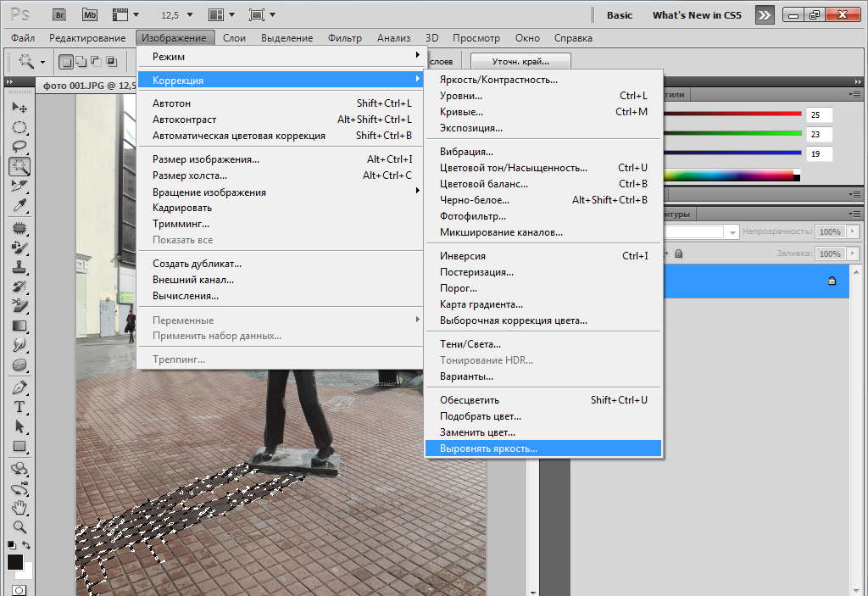Open the layer blend mode dropdown

pos(732,232)
